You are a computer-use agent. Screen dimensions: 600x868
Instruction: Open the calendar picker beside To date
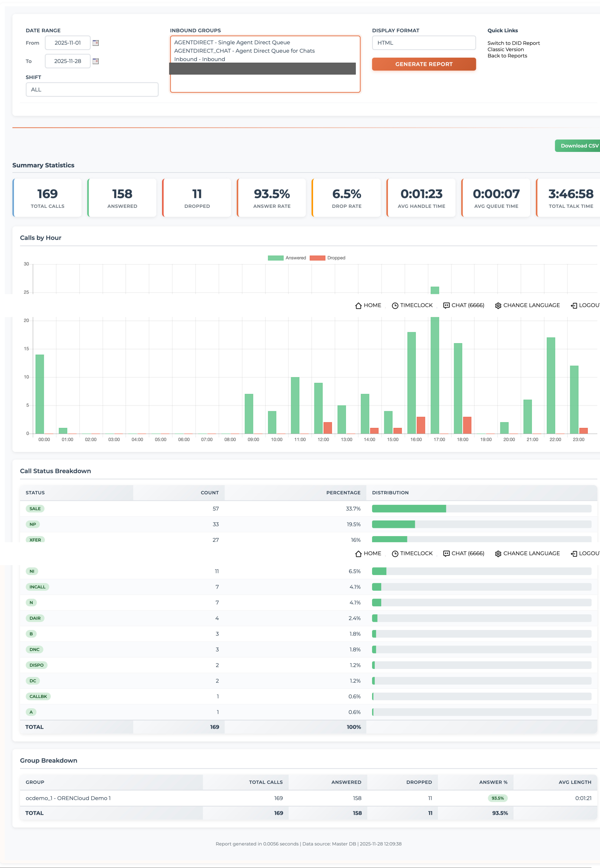(96, 61)
